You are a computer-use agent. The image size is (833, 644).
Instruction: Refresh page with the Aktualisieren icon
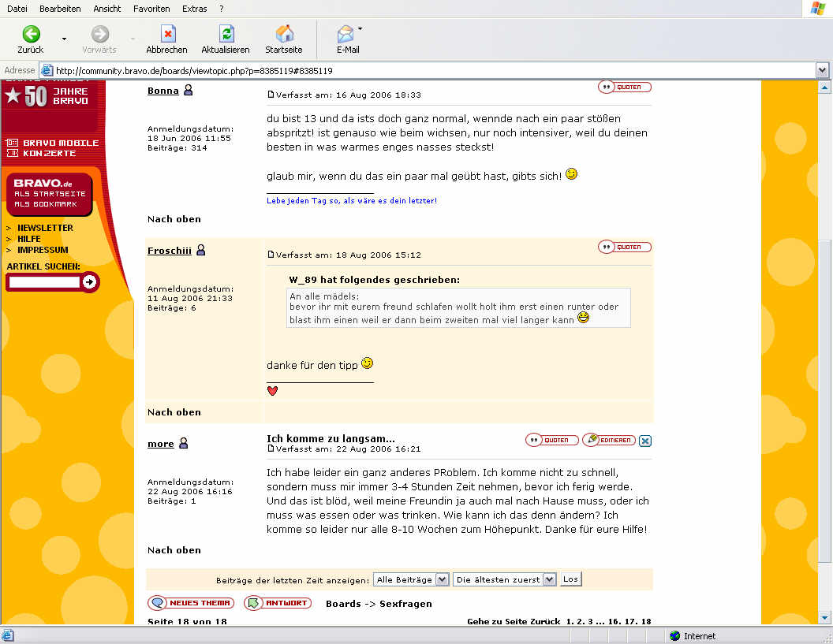[x=226, y=34]
